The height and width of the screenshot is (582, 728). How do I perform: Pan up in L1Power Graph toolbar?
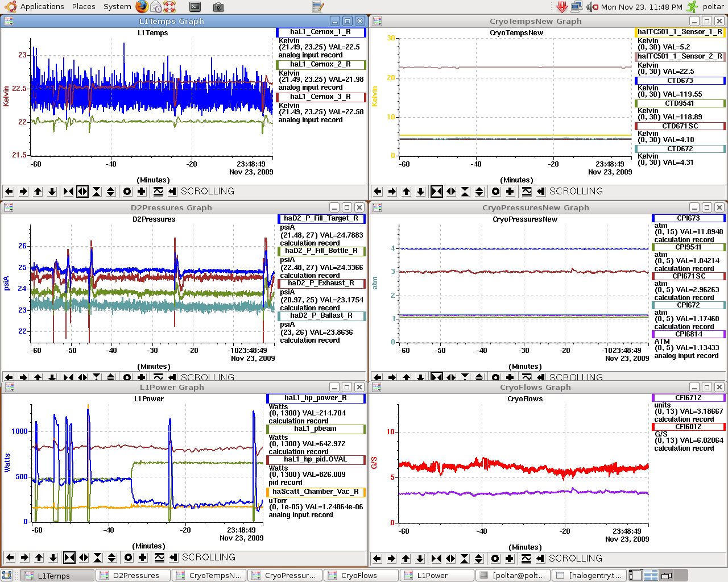click(39, 558)
